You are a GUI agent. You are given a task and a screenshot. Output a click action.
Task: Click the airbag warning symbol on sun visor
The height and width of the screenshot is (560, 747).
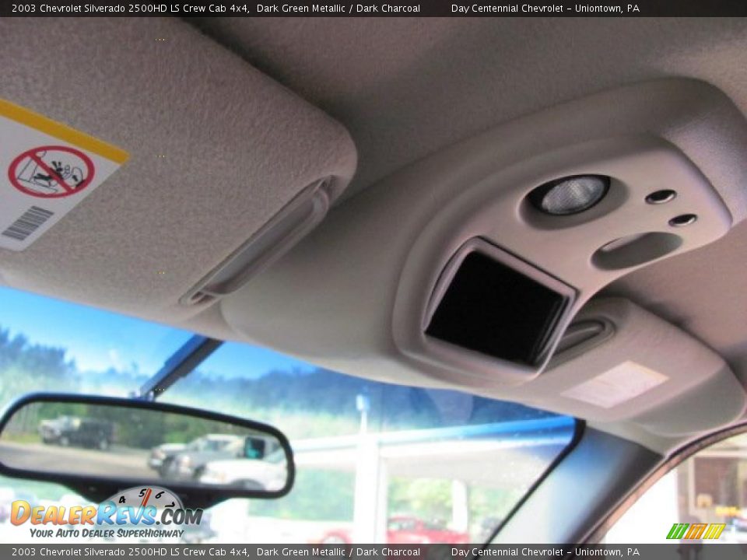51,171
